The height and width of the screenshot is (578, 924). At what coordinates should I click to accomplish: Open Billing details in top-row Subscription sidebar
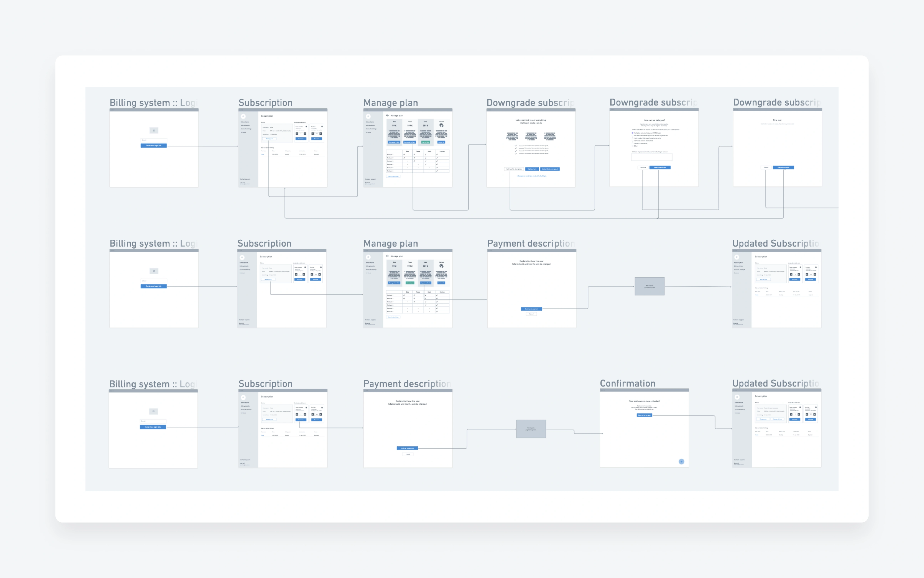point(245,125)
